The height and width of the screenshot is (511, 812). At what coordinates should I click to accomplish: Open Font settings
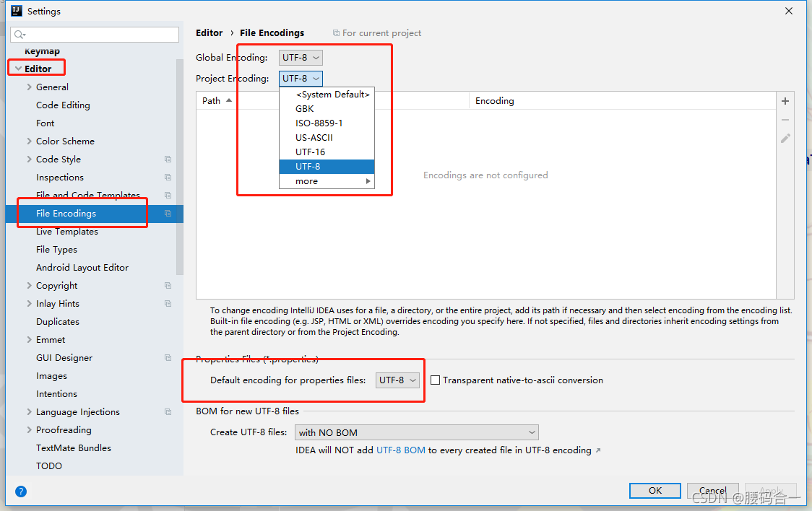tap(45, 123)
